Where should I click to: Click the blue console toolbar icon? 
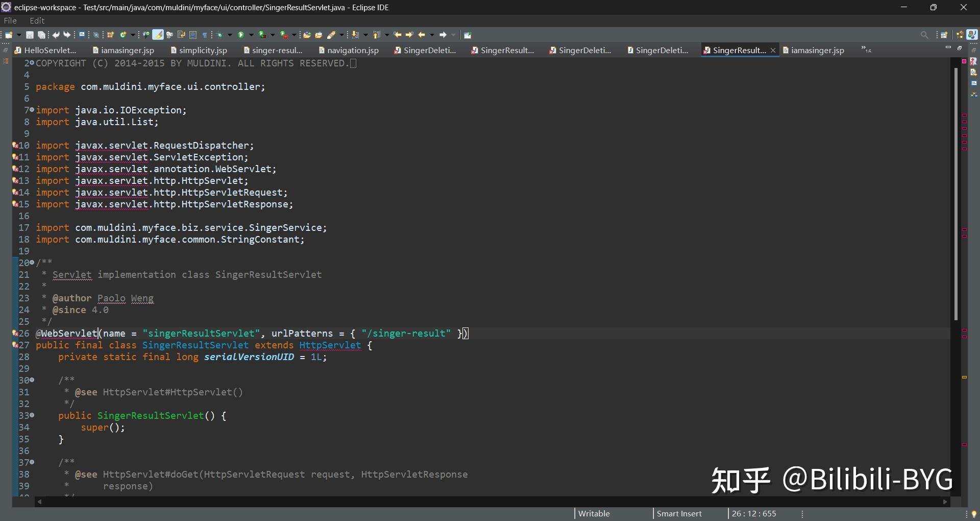click(82, 34)
